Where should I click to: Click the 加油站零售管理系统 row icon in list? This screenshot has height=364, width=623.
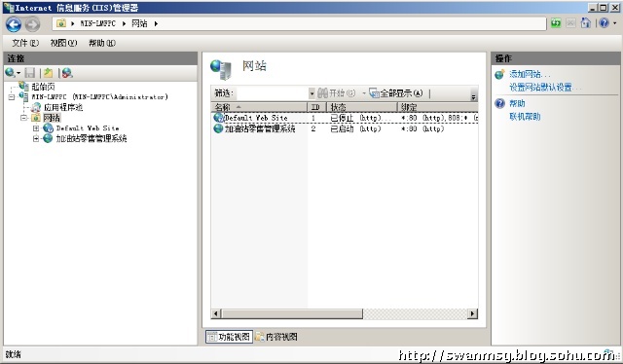[x=218, y=128]
